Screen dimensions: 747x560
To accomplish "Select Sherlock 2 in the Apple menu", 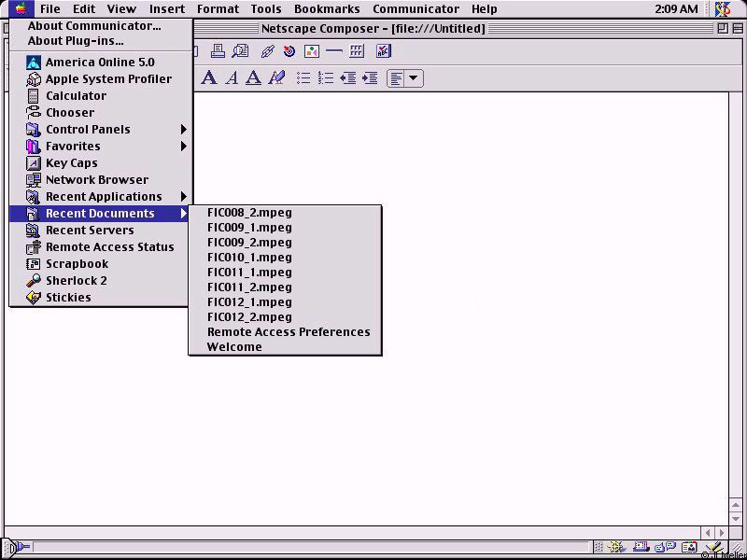I will click(77, 281).
